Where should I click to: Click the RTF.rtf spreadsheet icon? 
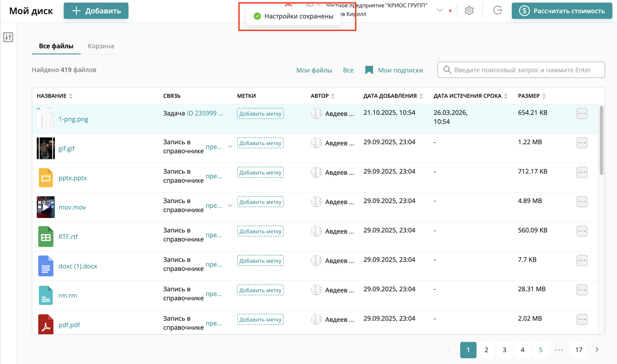(x=46, y=237)
